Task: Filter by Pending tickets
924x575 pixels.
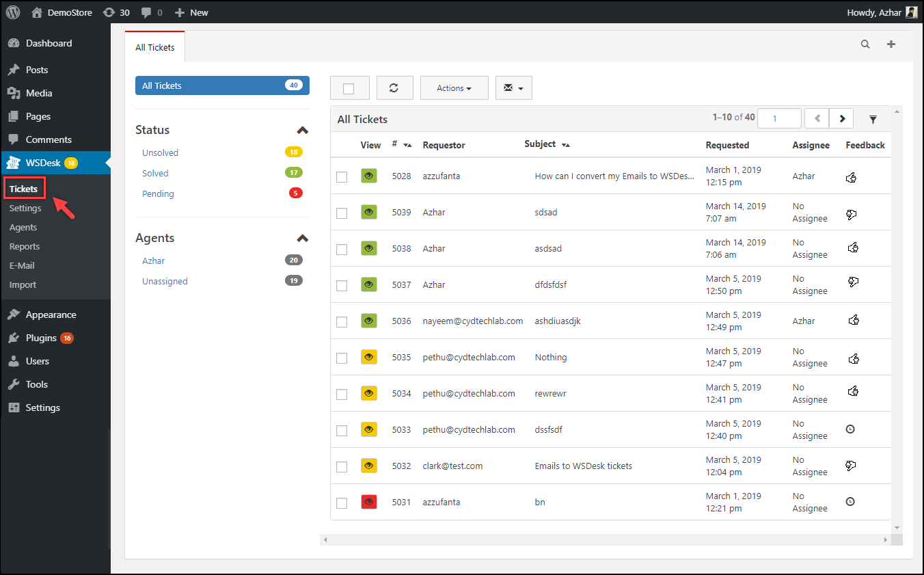Action: click(x=158, y=193)
